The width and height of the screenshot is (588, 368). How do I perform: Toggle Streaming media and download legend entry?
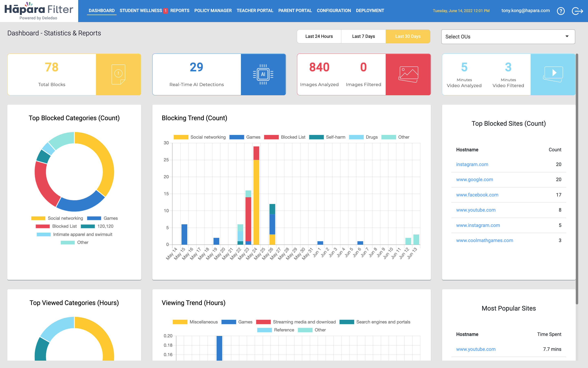point(296,322)
